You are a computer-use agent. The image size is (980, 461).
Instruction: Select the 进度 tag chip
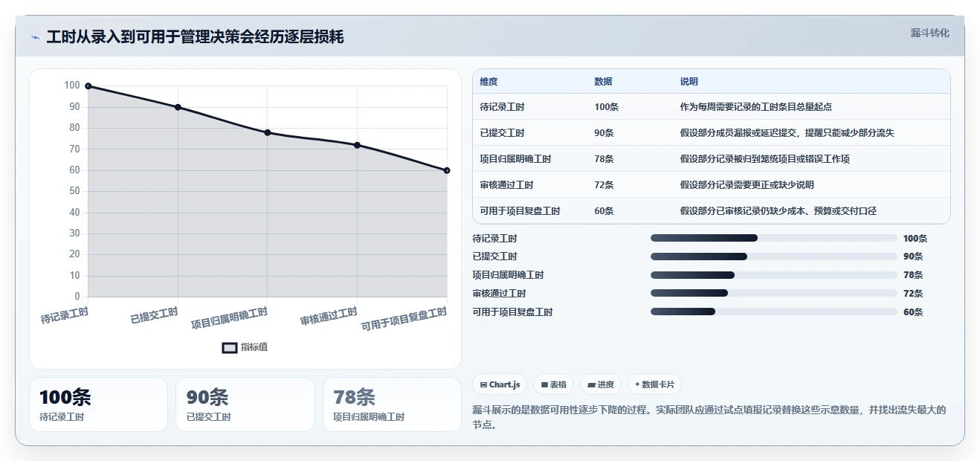click(x=601, y=384)
